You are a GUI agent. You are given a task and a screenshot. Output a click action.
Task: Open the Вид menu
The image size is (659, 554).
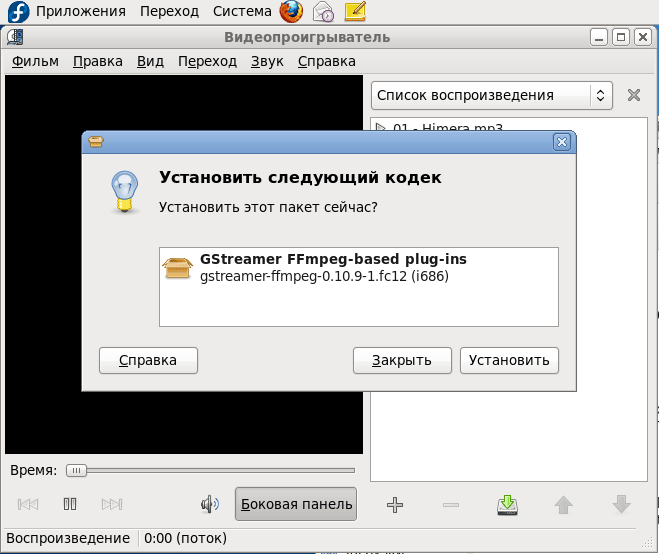150,61
